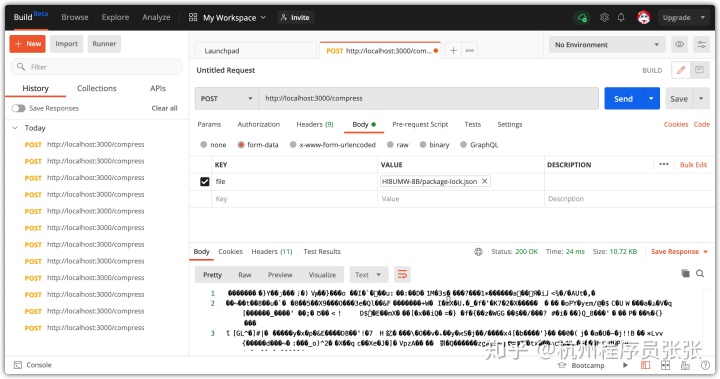
Task: Click the Invite button
Action: click(x=295, y=17)
